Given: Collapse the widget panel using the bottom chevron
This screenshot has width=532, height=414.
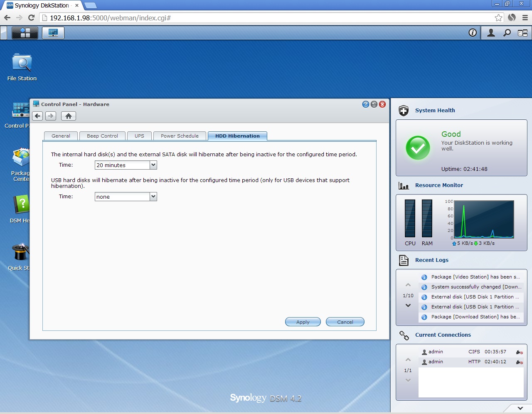Looking at the screenshot, I should tap(520, 408).
